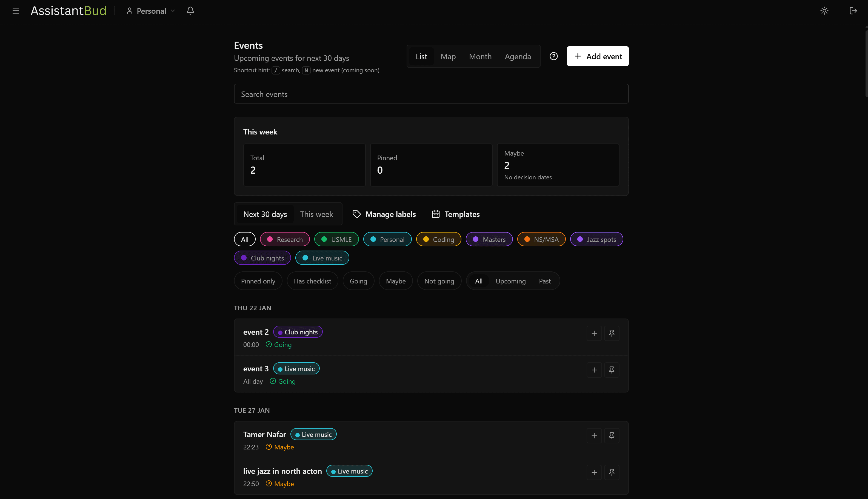Select the This week range tab
This screenshot has height=499, width=868.
[316, 214]
